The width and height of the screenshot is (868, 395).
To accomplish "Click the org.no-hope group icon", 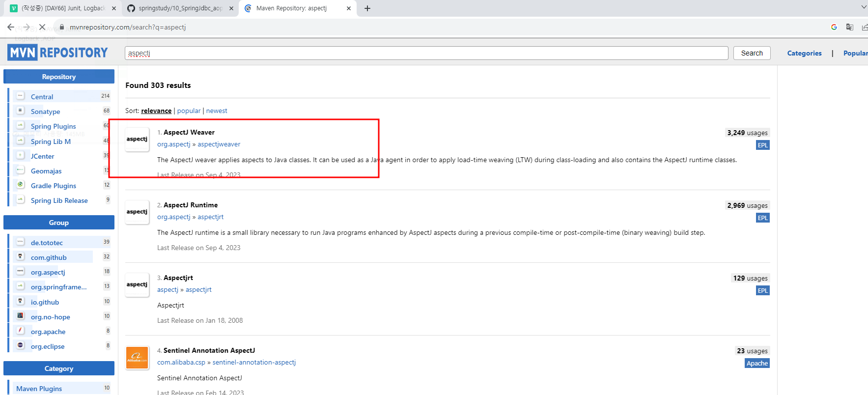I will [x=21, y=316].
